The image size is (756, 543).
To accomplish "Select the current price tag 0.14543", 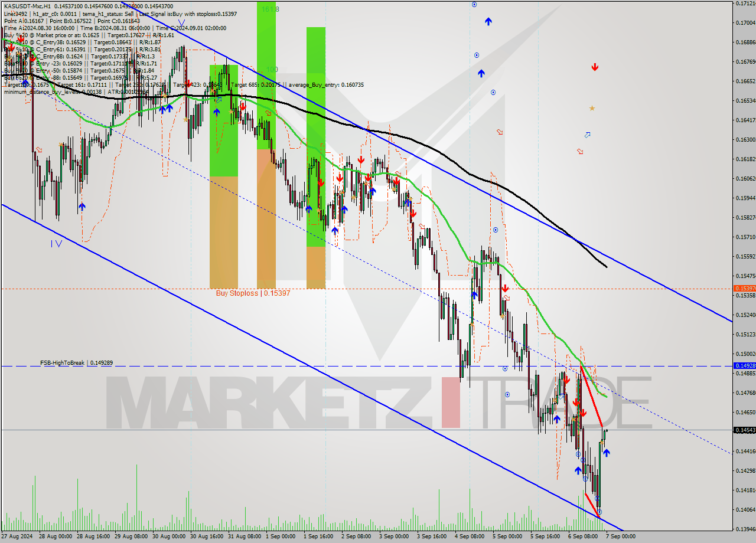I will (744, 430).
